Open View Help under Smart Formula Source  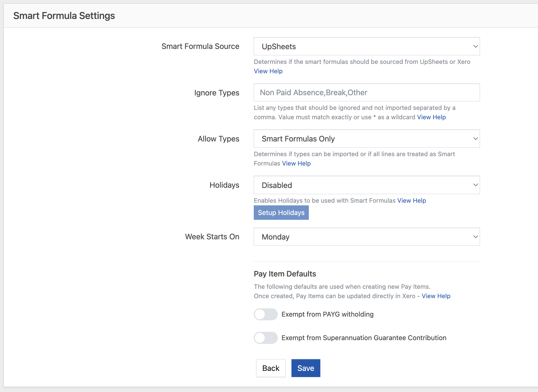point(268,71)
